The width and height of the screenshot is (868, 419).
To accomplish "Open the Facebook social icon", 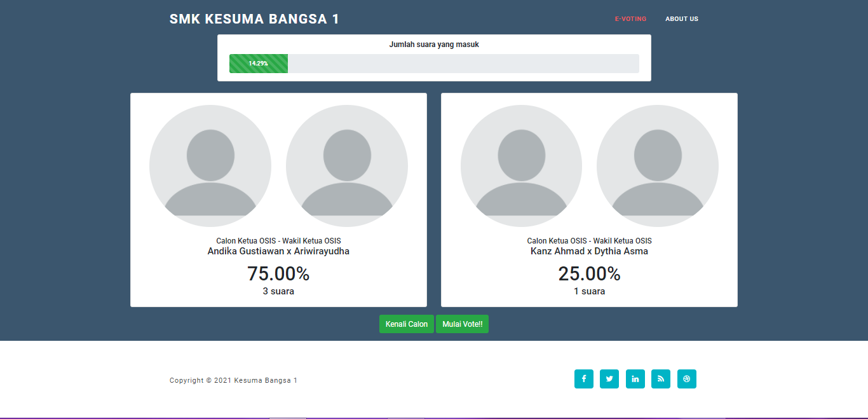I will [x=583, y=379].
